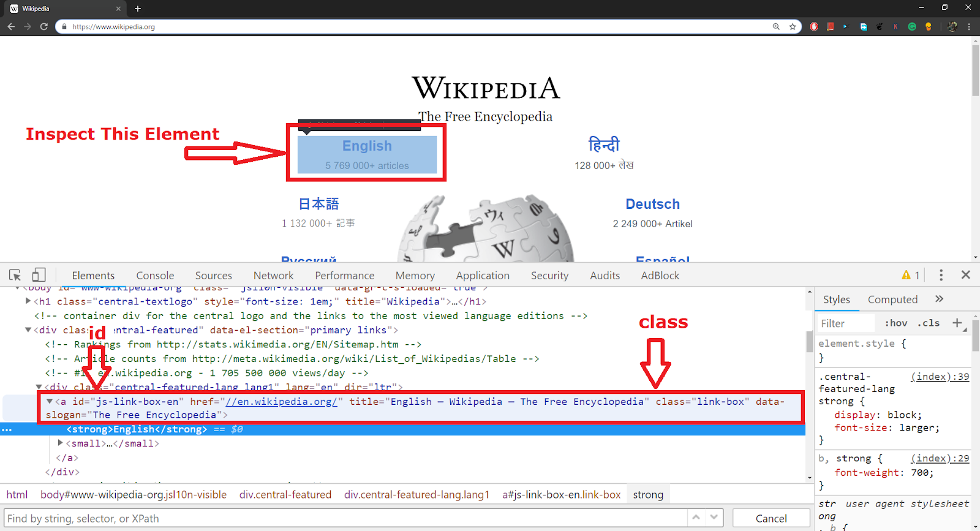Expand the h1 central-textlogo node
Image resolution: width=980 pixels, height=531 pixels.
click(x=28, y=301)
